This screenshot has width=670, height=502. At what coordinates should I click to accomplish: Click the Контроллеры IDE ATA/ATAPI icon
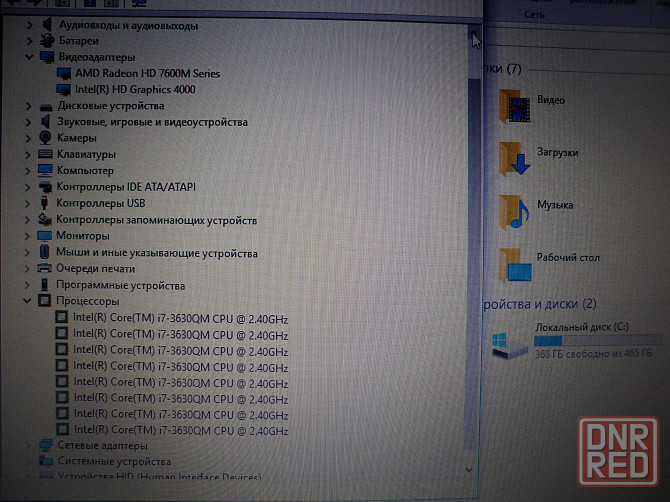pyautogui.click(x=45, y=187)
